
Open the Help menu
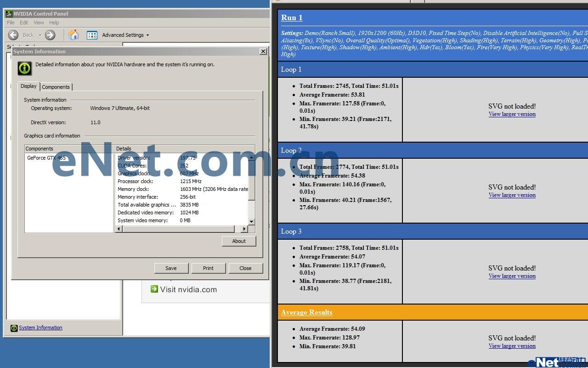pos(54,22)
